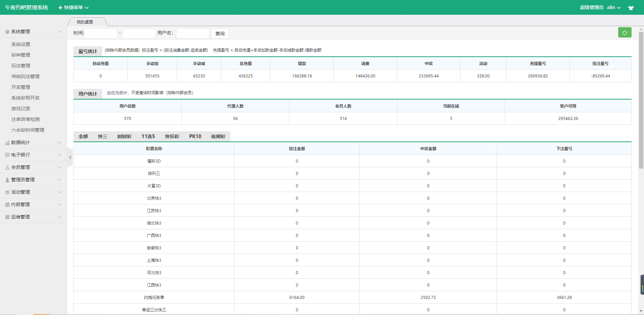Screen dimensions: 644x315
Task: Open the 我的桌面 page tab
Action: pos(85,22)
